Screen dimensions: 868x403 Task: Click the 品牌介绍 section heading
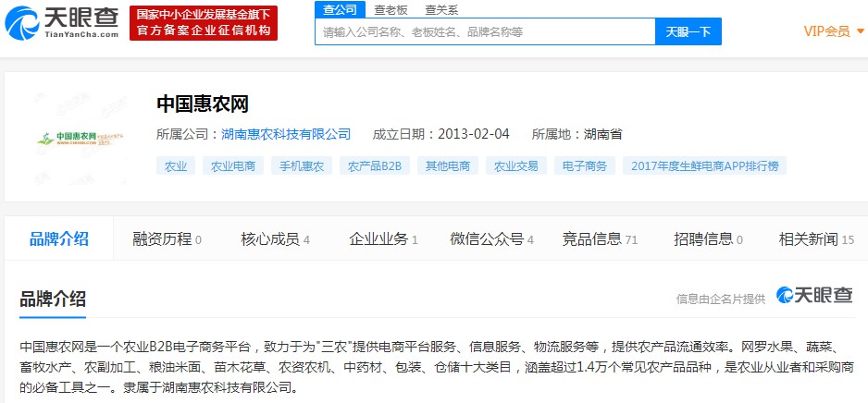(53, 299)
